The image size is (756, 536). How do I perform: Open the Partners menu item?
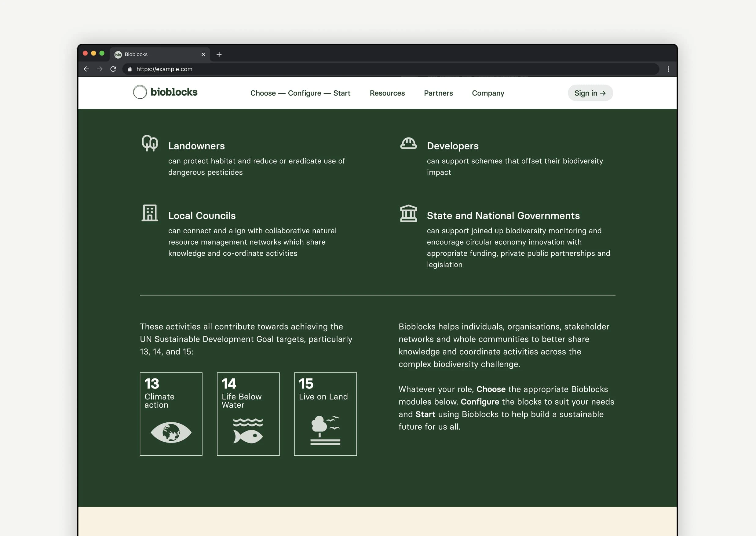438,93
